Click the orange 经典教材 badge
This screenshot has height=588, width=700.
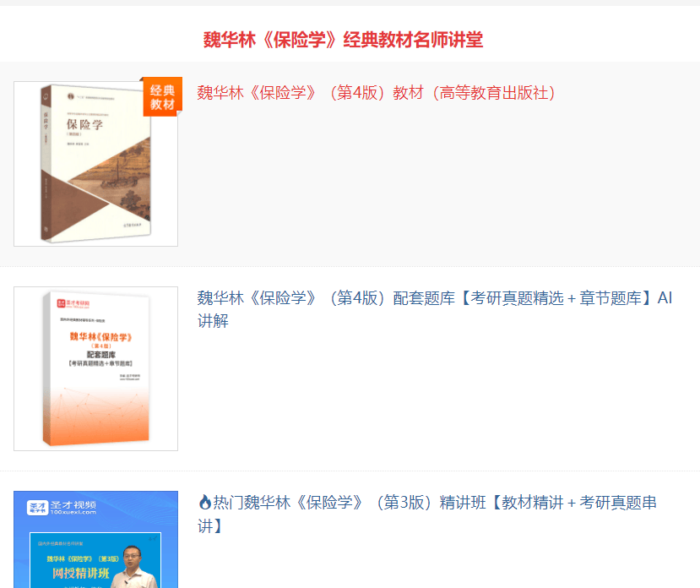(162, 97)
